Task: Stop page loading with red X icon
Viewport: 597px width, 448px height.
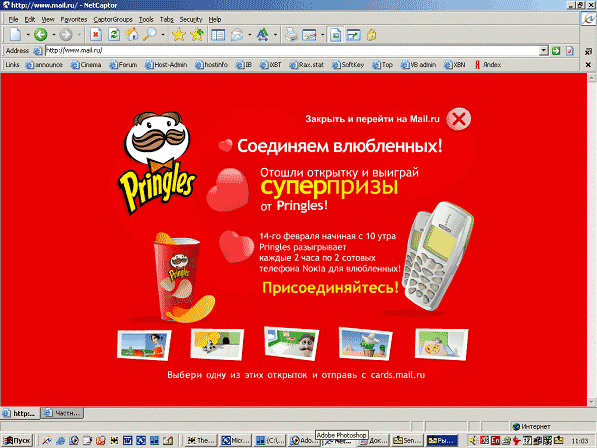Action: 96,35
